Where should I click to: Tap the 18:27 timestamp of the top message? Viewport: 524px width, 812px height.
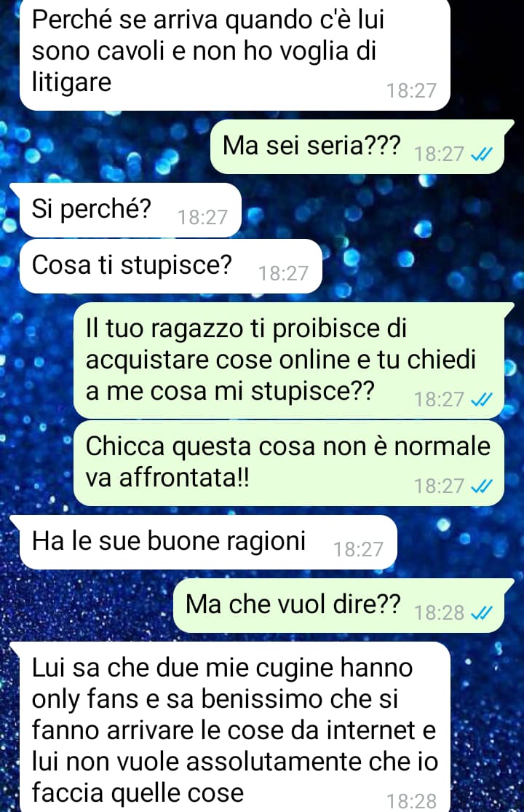click(412, 90)
